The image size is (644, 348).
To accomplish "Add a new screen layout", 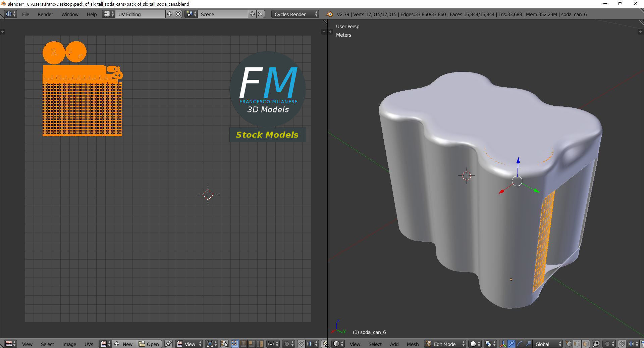I will 170,14.
